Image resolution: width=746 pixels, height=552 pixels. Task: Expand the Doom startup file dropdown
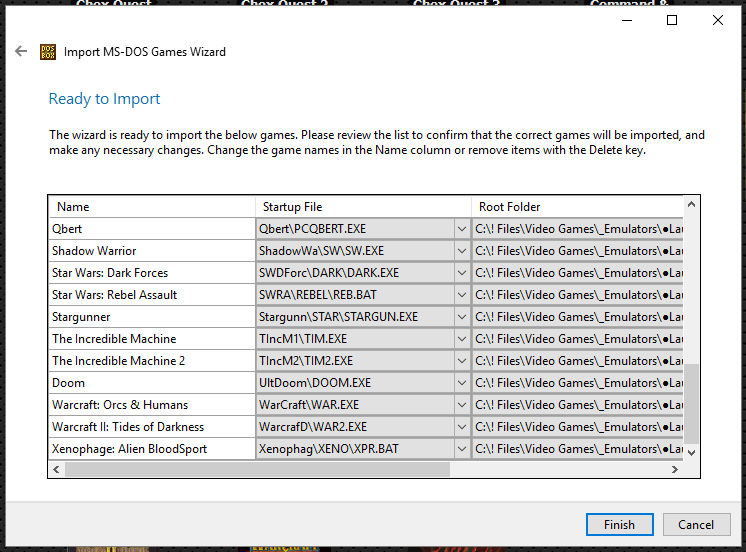[461, 383]
